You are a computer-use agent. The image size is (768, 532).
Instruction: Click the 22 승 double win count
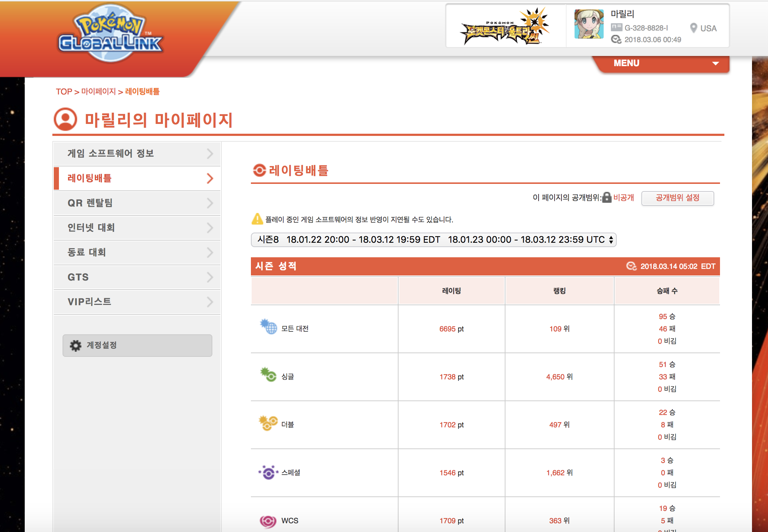point(667,412)
